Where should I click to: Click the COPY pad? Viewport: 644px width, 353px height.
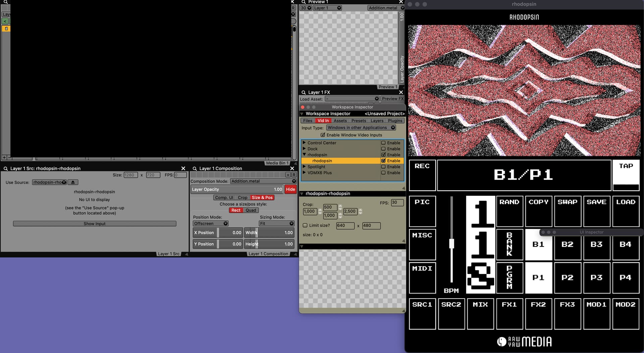coord(539,211)
